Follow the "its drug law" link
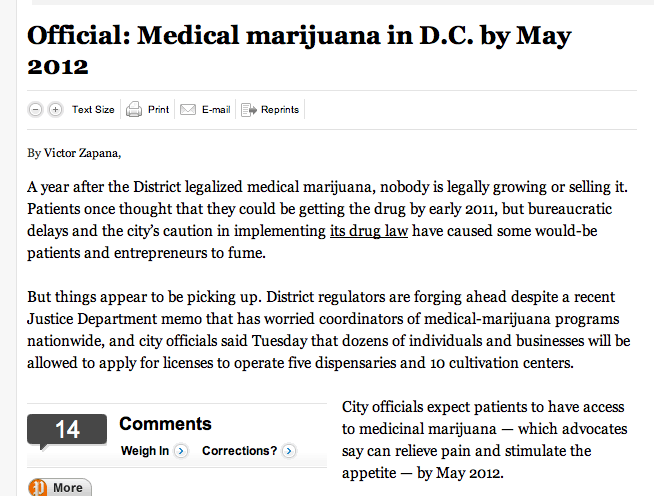Viewport: 654px width, 496px height. (x=369, y=231)
